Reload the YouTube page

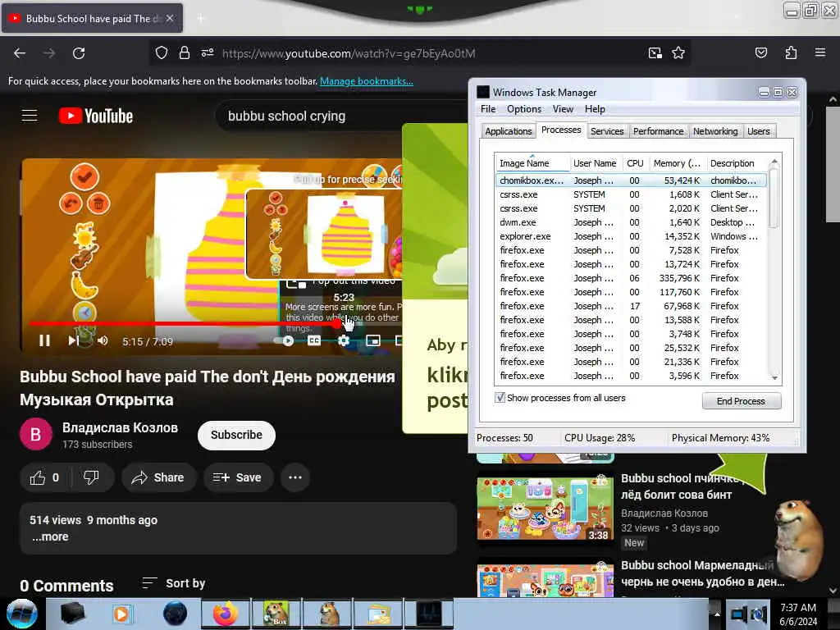(x=79, y=53)
